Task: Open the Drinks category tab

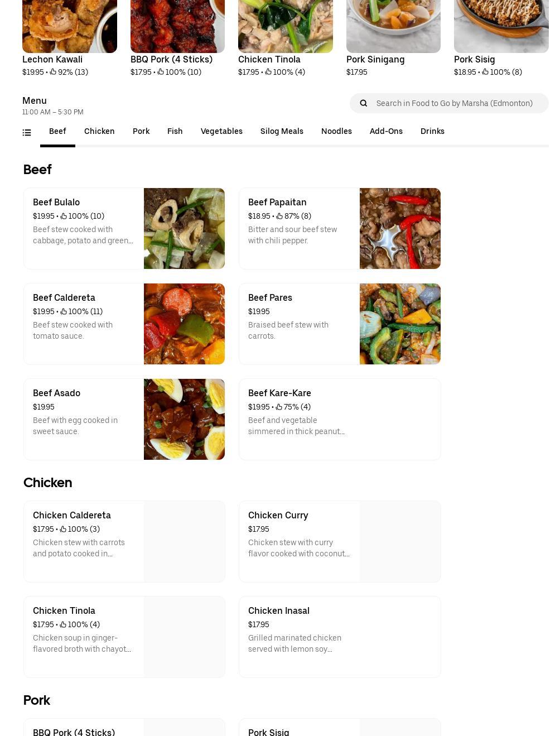Action: coord(432,131)
